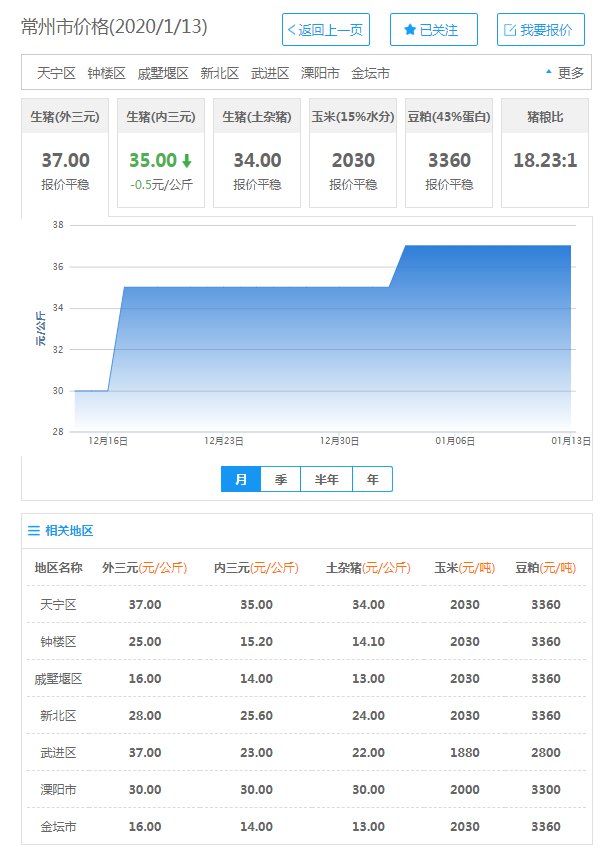Open the 天宁区 district link
The width and height of the screenshot is (607, 855).
tap(56, 73)
